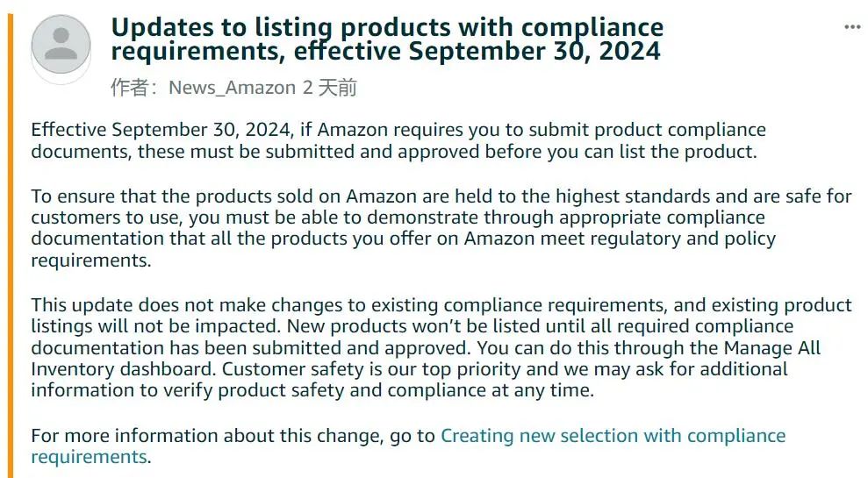Viewport: 868px width, 478px height.
Task: Click the '2 天前' post timestamp
Action: click(329, 88)
